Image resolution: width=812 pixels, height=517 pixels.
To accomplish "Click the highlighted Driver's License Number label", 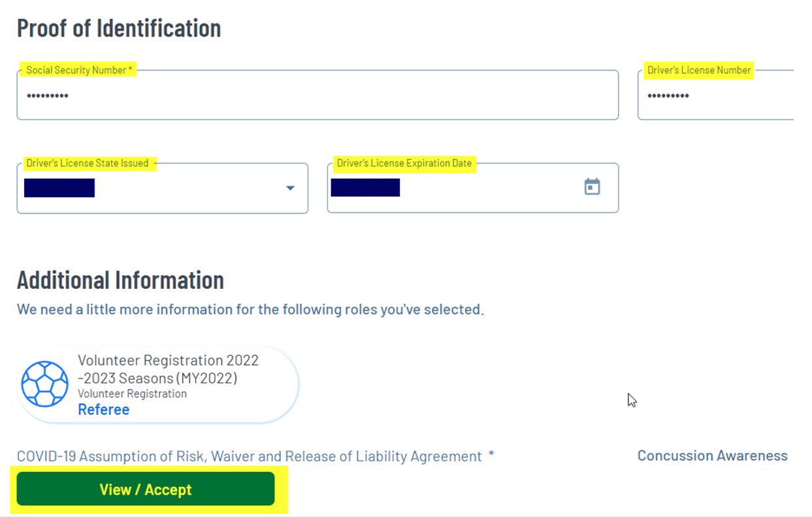I will point(698,70).
